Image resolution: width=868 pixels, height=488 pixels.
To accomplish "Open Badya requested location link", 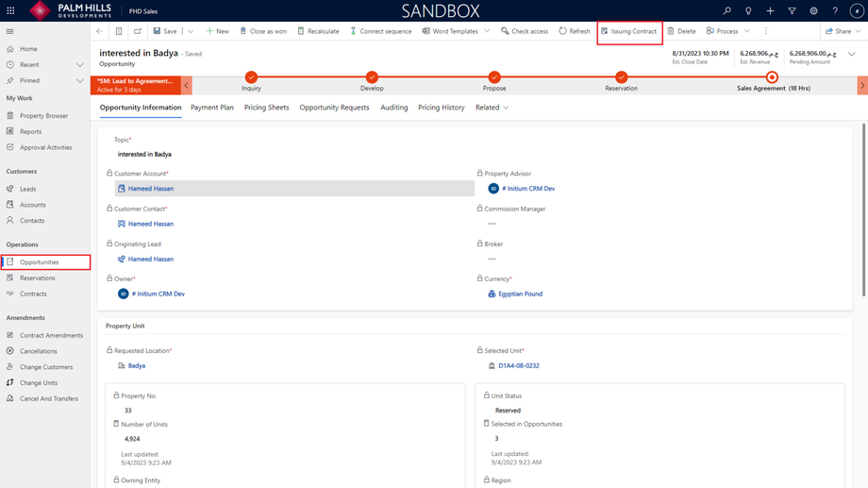I will pos(137,365).
